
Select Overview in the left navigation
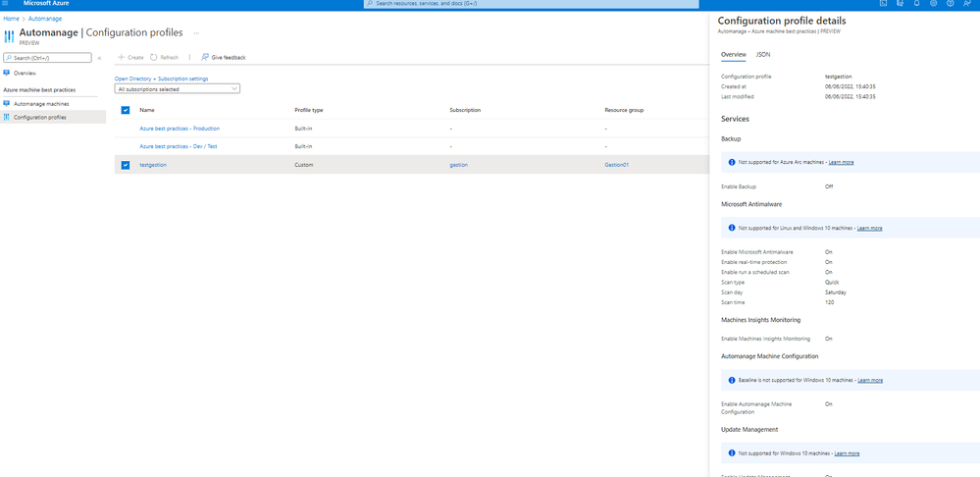pyautogui.click(x=25, y=74)
